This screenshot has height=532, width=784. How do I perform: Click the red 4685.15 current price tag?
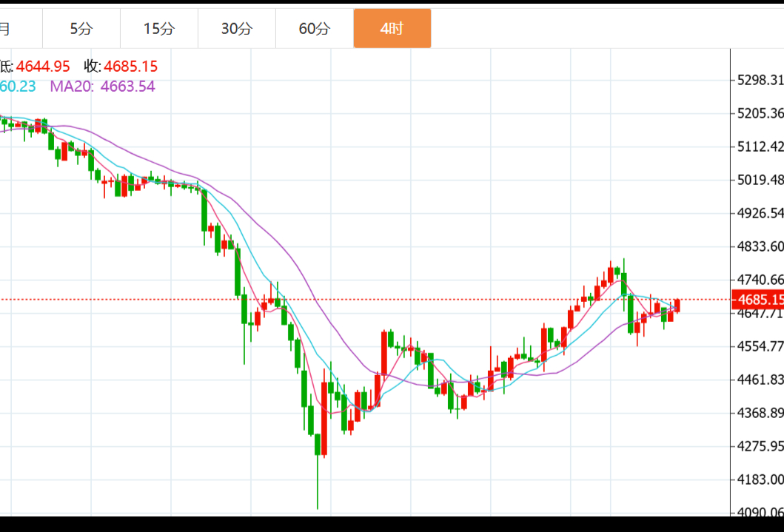757,300
